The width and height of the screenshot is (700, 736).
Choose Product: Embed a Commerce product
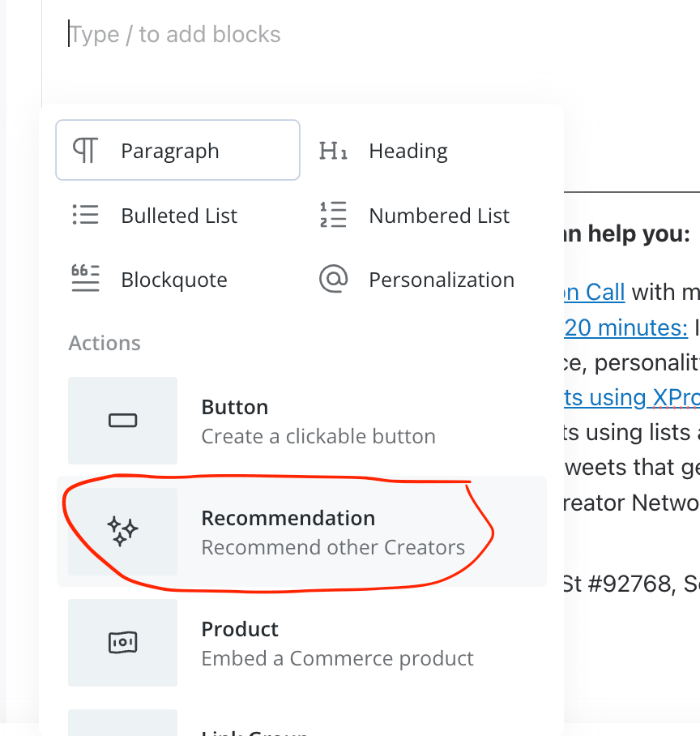coord(301,643)
